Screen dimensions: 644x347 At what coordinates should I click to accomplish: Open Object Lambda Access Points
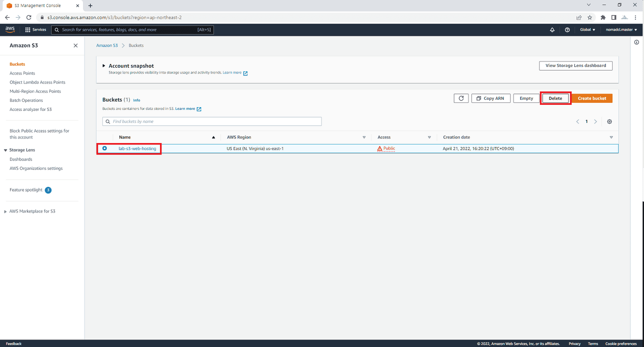(37, 82)
